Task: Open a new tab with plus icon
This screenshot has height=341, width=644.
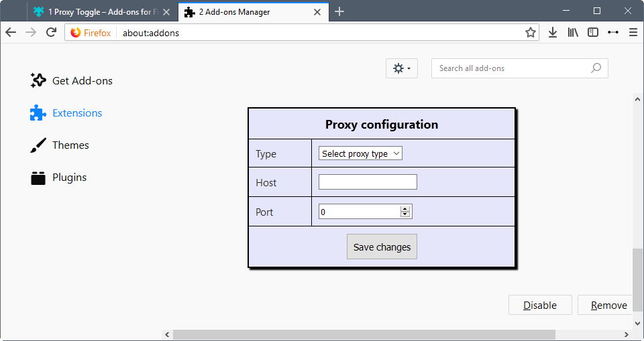Action: pyautogui.click(x=339, y=12)
